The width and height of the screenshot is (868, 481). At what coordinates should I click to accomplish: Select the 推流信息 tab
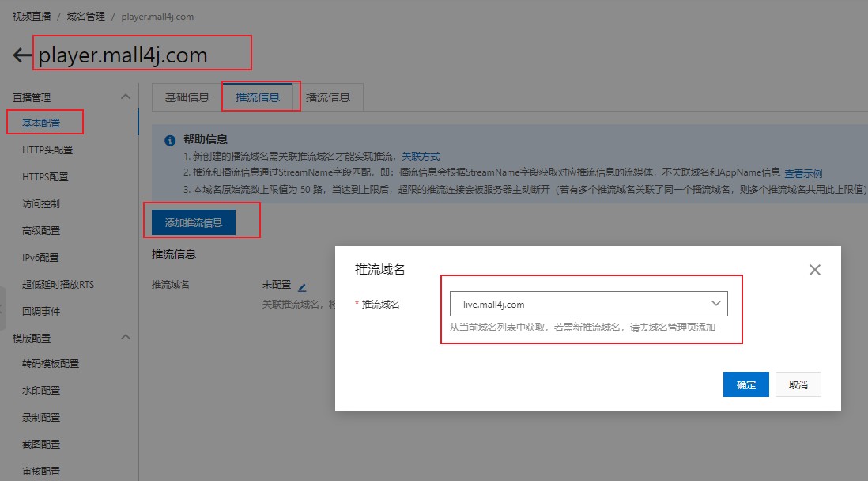pos(258,97)
